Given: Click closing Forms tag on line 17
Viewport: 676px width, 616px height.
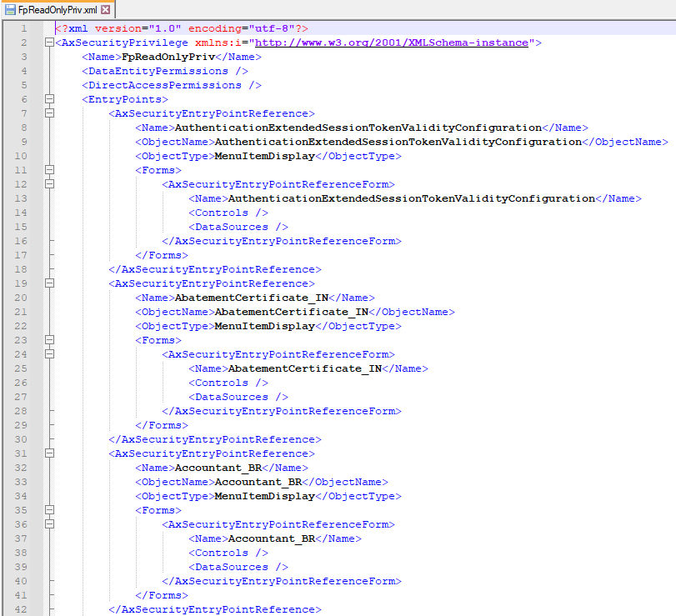Looking at the screenshot, I should point(162,255).
